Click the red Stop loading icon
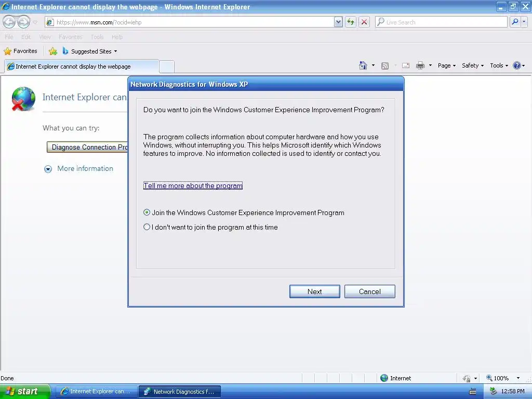Screen dimensions: 532x399 tap(364, 22)
